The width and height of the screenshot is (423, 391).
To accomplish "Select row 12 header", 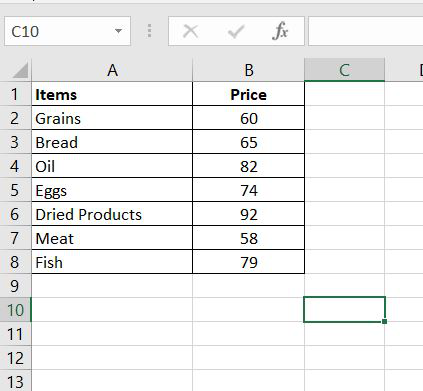I will pos(15,358).
